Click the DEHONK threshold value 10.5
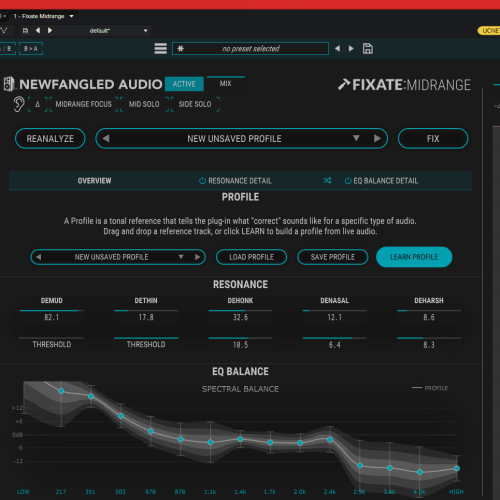Viewport: 500px width, 500px height. (240, 345)
